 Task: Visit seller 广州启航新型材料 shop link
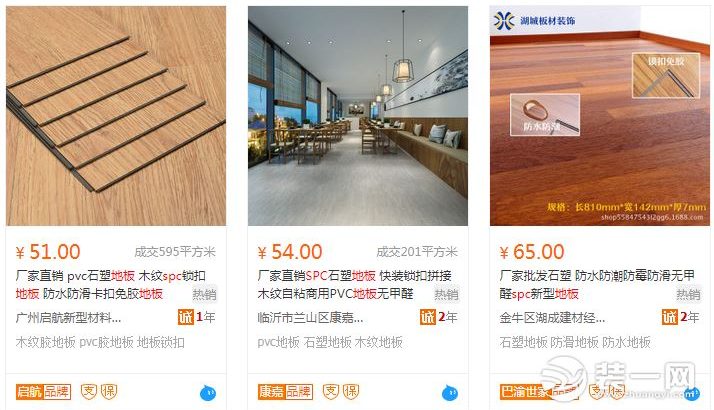pyautogui.click(x=68, y=318)
